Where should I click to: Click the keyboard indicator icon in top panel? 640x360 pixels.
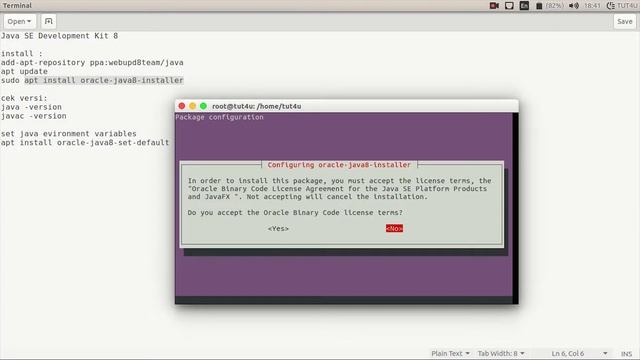pos(524,6)
